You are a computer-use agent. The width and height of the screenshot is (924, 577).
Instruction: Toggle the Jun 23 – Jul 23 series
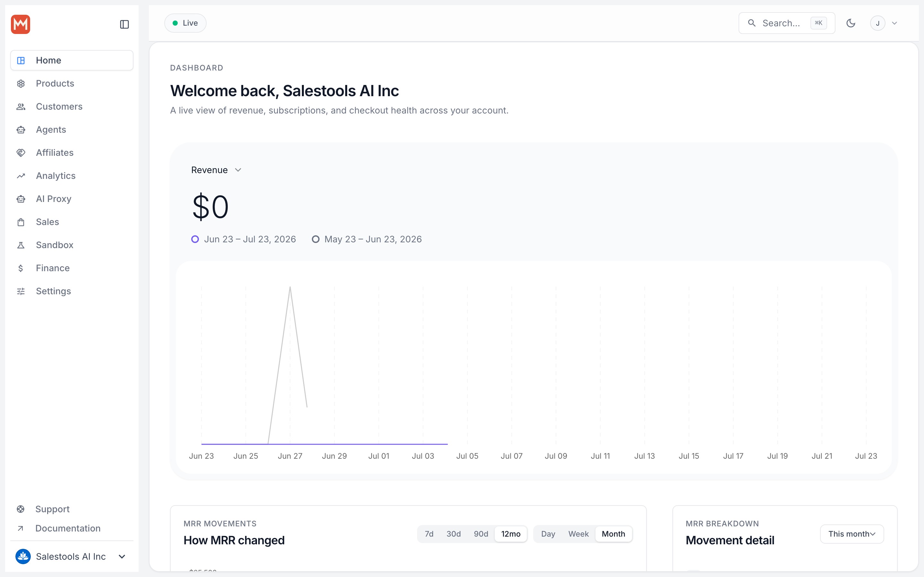click(x=244, y=239)
